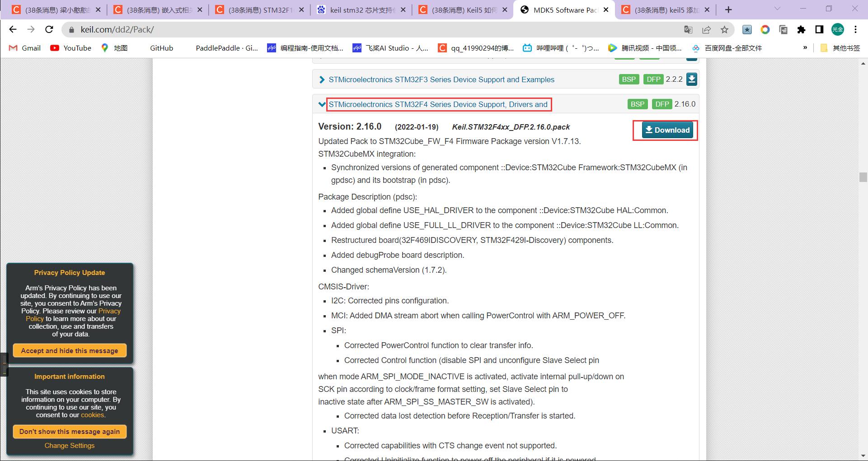Open the 哔哩哔哩 bookmark
The width and height of the screenshot is (868, 461).
561,48
